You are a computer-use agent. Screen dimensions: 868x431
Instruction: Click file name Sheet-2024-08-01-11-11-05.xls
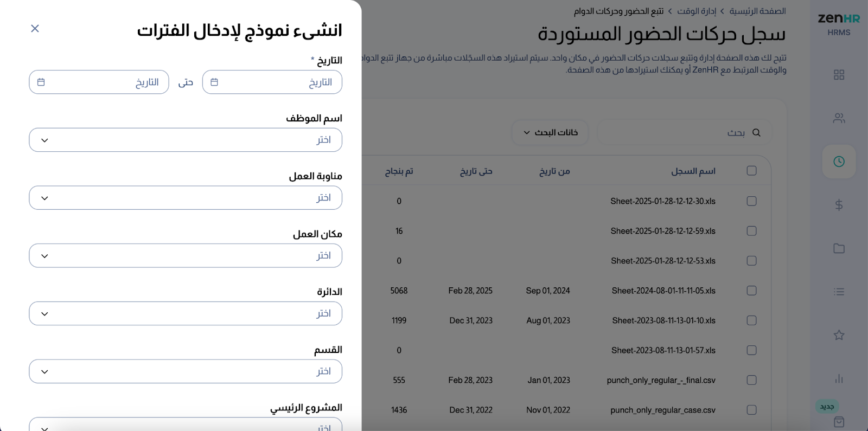[x=663, y=291]
